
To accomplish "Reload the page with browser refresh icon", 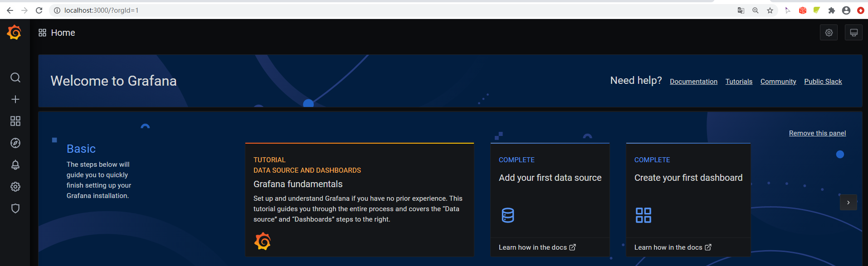I will (39, 10).
